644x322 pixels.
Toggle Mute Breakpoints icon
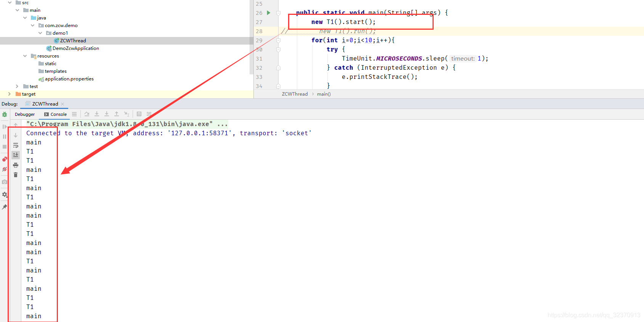click(5, 169)
